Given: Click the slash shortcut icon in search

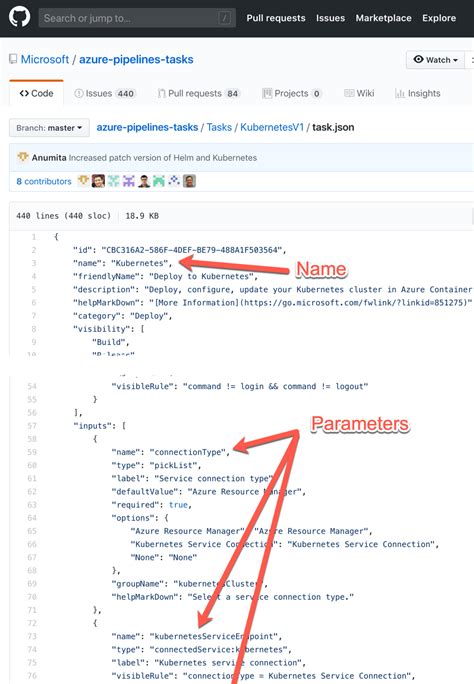Looking at the screenshot, I should [225, 18].
